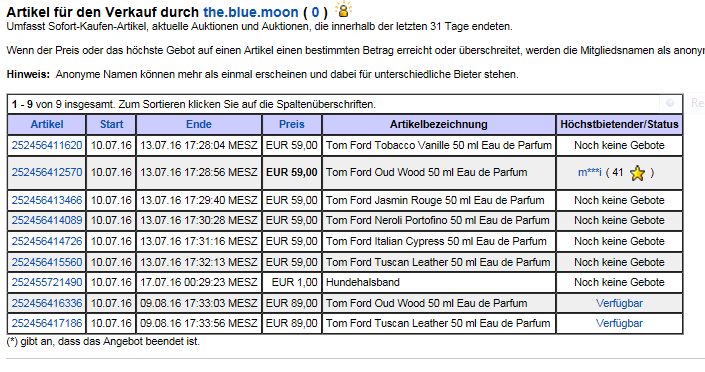Open item number 252456417186
The image size is (705, 372).
(x=47, y=323)
